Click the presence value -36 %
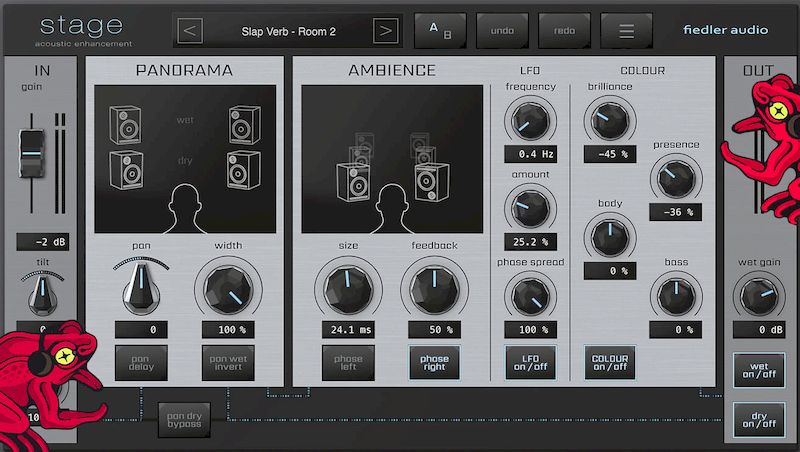This screenshot has height=452, width=800. tap(676, 212)
